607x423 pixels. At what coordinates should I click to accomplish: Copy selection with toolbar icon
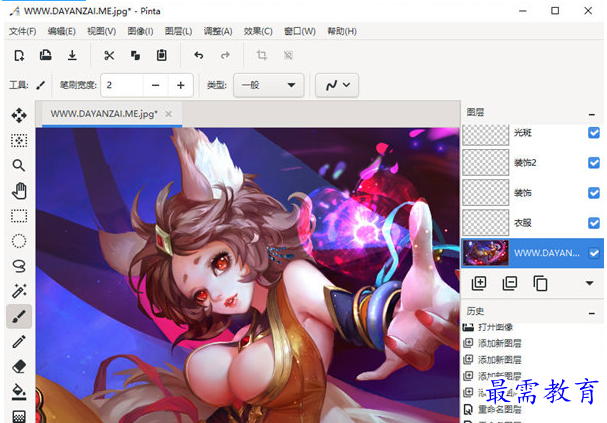(135, 55)
